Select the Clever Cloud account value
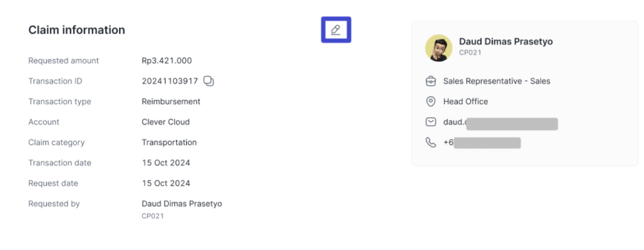 [x=165, y=122]
